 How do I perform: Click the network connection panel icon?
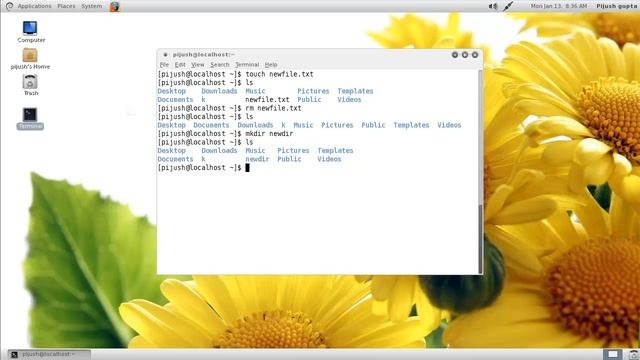[508, 6]
